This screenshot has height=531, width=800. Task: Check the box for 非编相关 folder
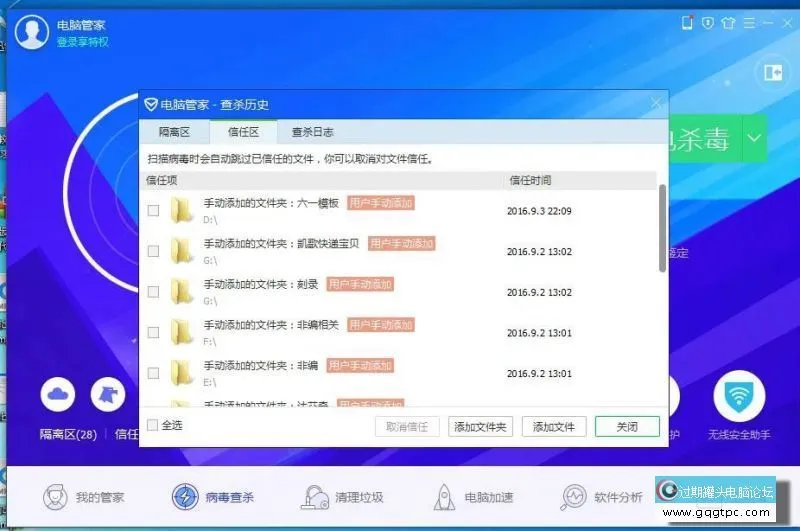pos(153,333)
